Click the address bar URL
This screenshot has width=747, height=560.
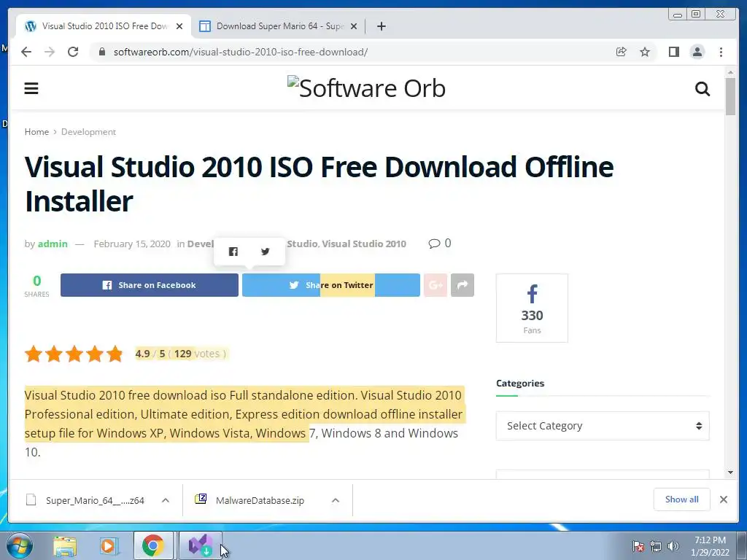(x=241, y=52)
